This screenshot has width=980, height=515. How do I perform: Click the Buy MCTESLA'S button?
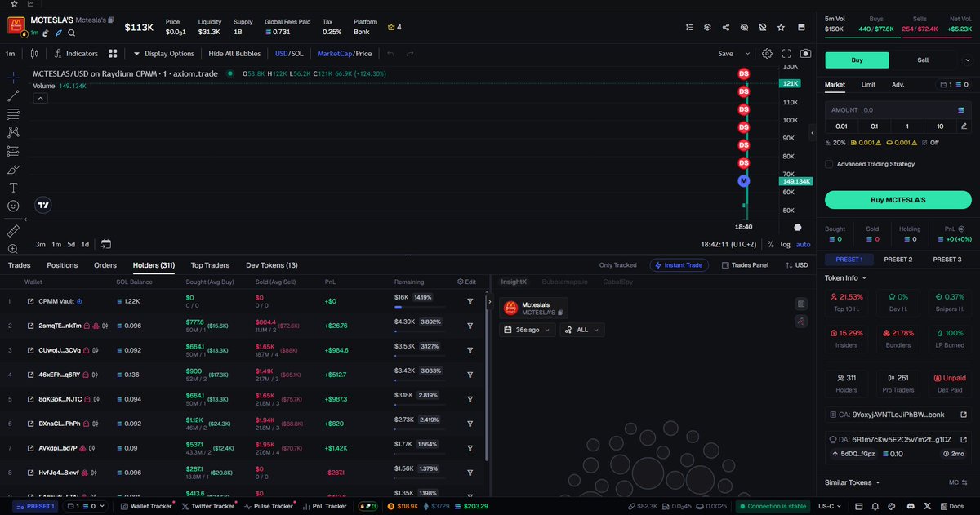pos(898,200)
